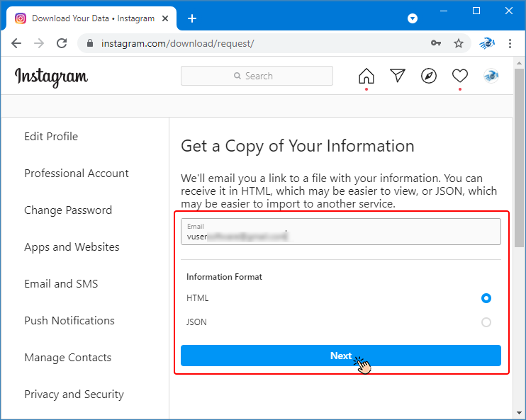This screenshot has height=420, width=526.
Task: Click the browser forward arrow
Action: (x=39, y=43)
